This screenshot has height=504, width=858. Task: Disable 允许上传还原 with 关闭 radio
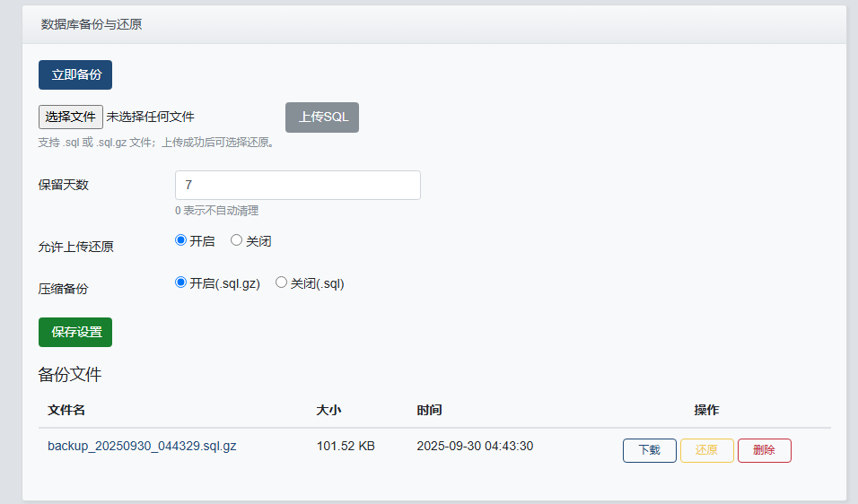click(237, 240)
